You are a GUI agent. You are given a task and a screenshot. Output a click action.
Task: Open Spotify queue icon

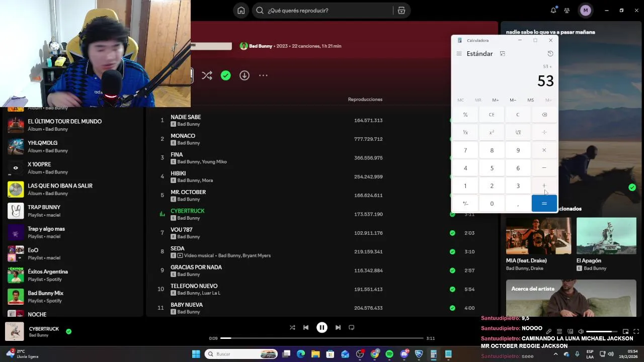coord(559,332)
